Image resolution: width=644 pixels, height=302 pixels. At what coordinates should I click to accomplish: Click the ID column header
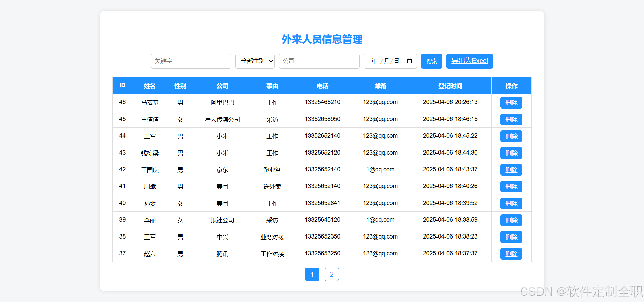pos(122,86)
